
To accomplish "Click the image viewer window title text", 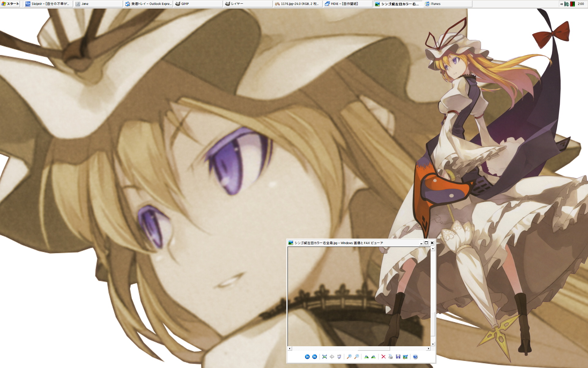I will tap(339, 243).
